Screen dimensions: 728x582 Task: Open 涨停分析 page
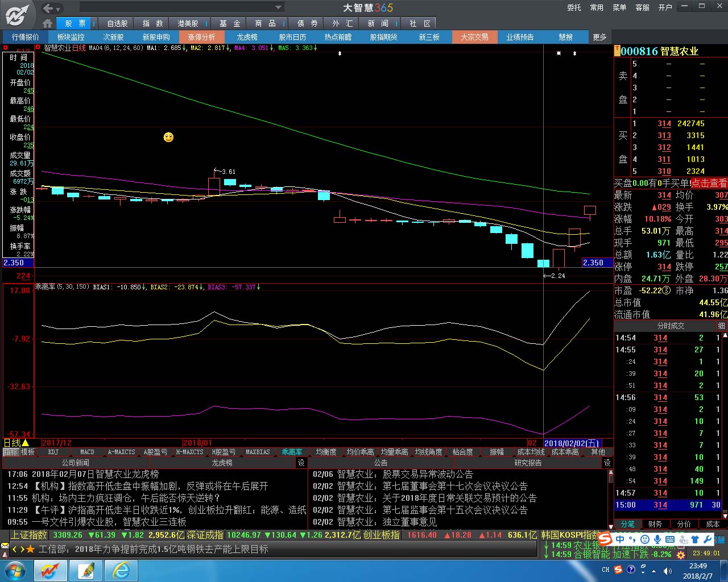pos(202,37)
